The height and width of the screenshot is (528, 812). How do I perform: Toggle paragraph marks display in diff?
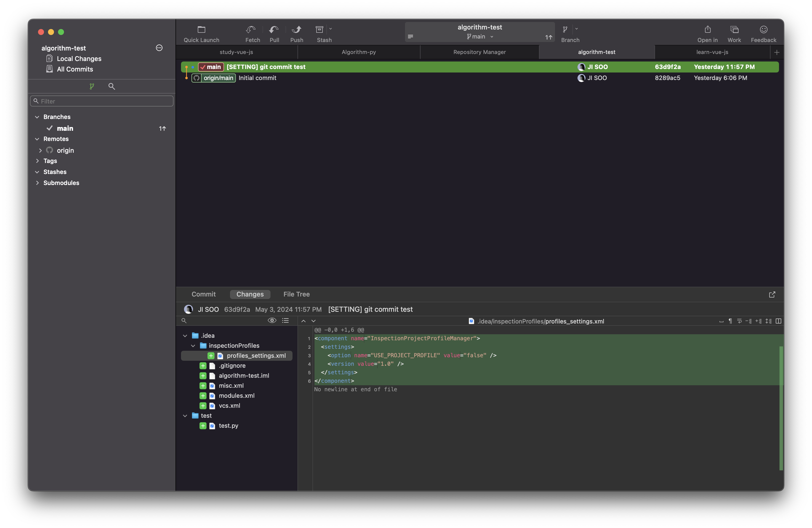coord(730,321)
